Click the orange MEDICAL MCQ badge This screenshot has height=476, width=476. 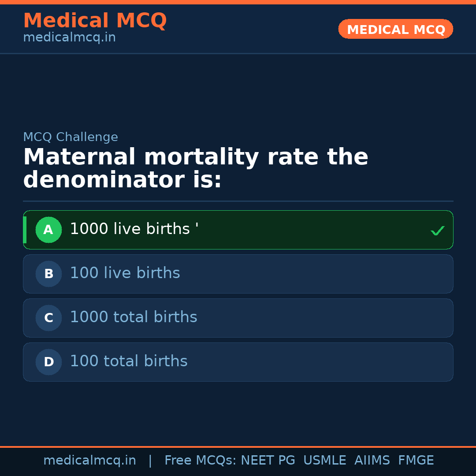click(395, 29)
